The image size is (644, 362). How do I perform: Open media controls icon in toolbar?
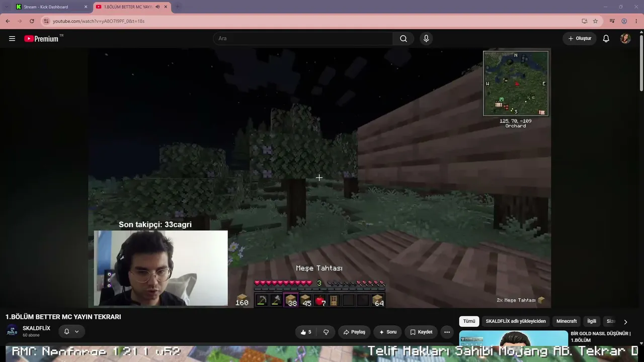pos(612,21)
